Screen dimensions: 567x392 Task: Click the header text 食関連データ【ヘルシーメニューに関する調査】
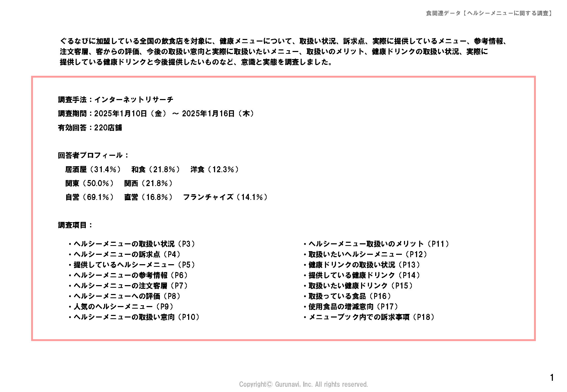coord(489,13)
